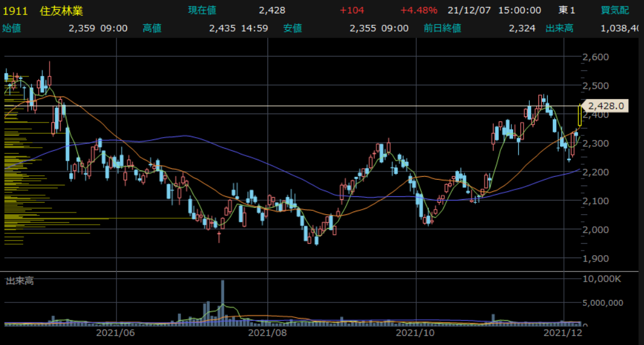Click the 2021/06 date axis label

point(115,333)
